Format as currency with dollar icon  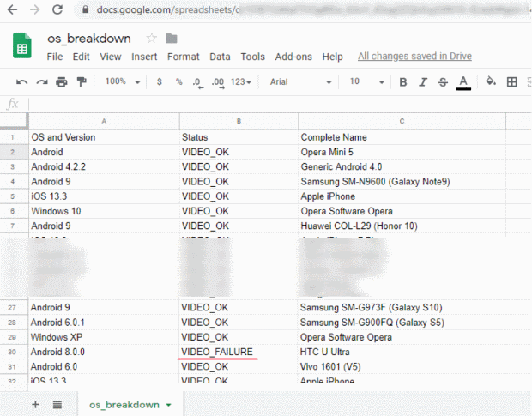[x=160, y=81]
